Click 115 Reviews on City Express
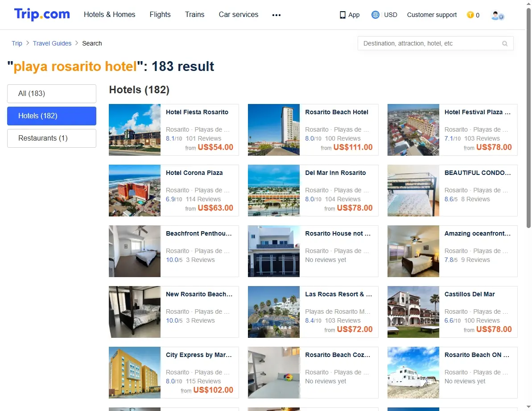The height and width of the screenshot is (411, 532). [203, 382]
